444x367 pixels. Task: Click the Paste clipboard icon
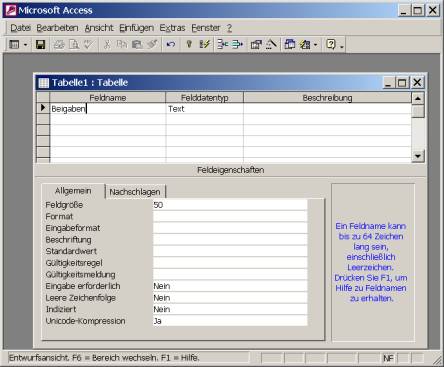coord(137,44)
